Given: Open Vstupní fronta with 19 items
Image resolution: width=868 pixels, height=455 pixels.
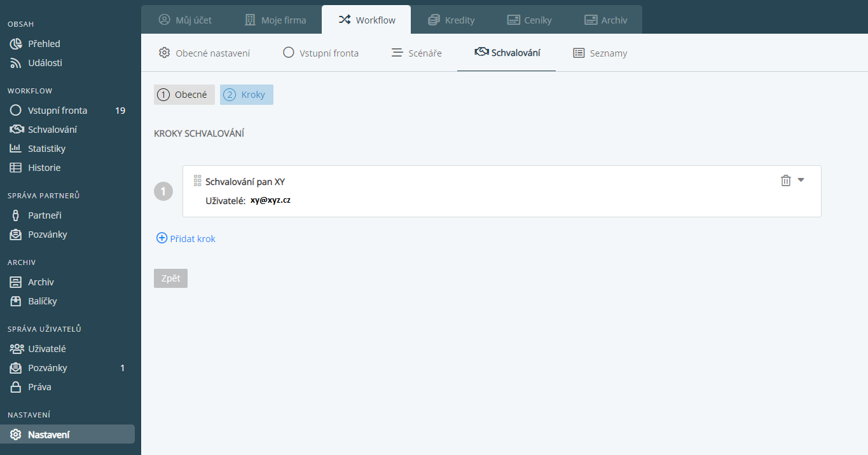Looking at the screenshot, I should pos(57,111).
